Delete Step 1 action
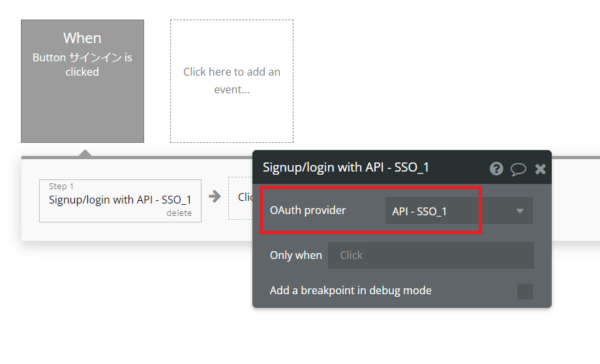 [179, 213]
